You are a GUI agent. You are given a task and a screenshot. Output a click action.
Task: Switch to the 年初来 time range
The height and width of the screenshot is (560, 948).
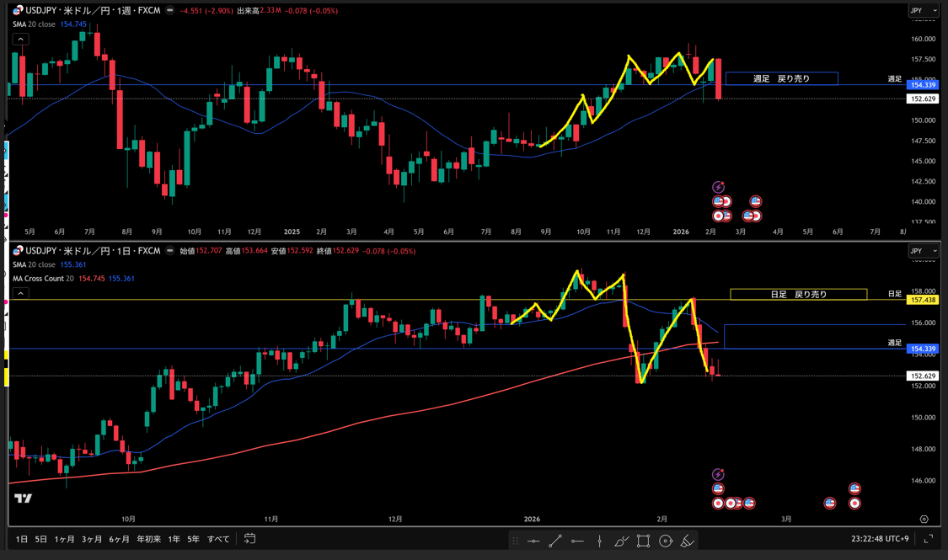point(149,539)
